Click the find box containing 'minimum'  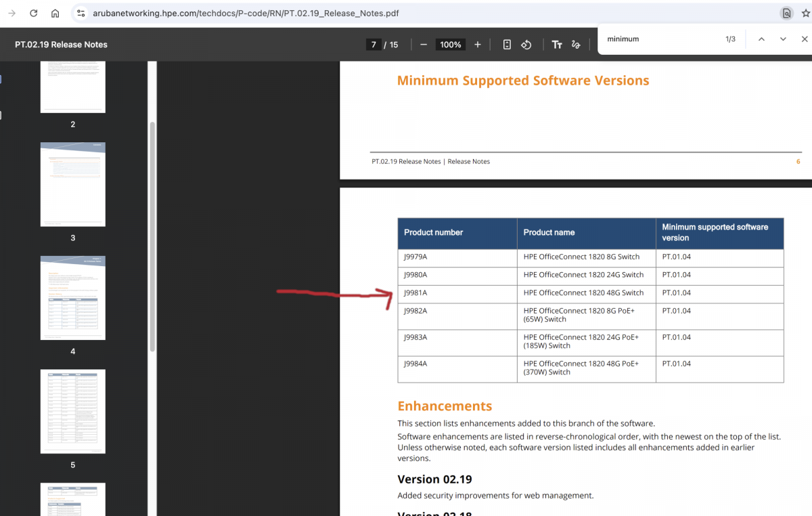click(660, 39)
